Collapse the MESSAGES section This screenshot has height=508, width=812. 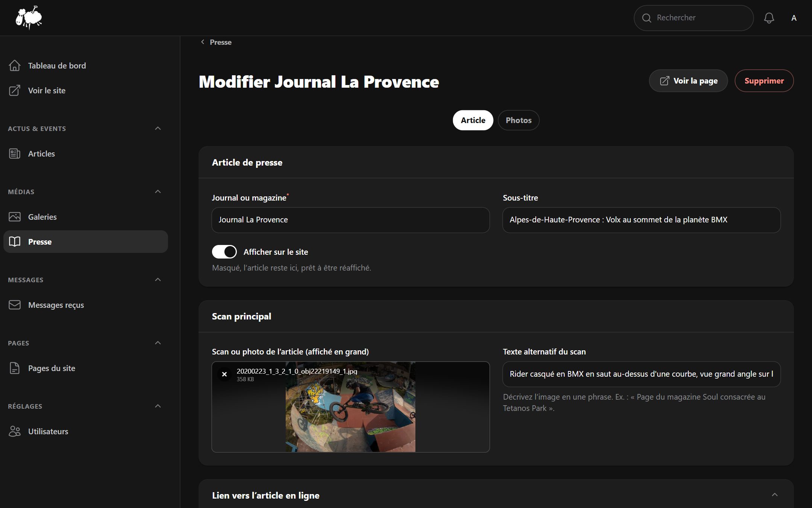click(x=158, y=280)
